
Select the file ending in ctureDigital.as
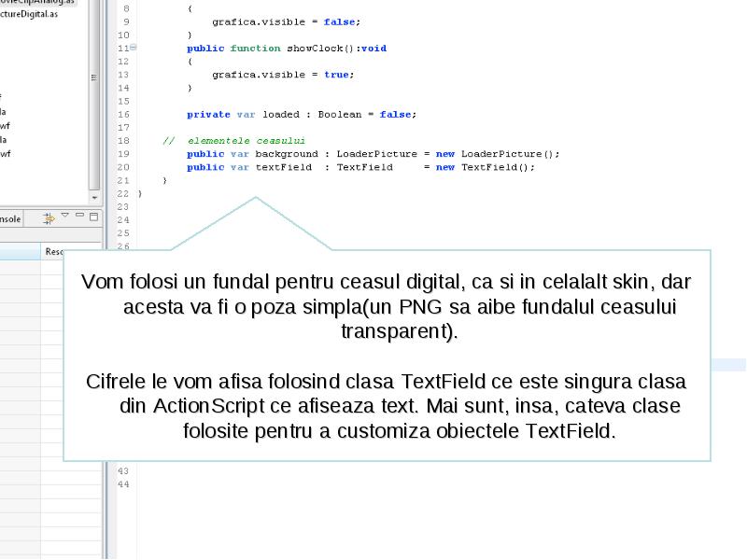tap(29, 14)
